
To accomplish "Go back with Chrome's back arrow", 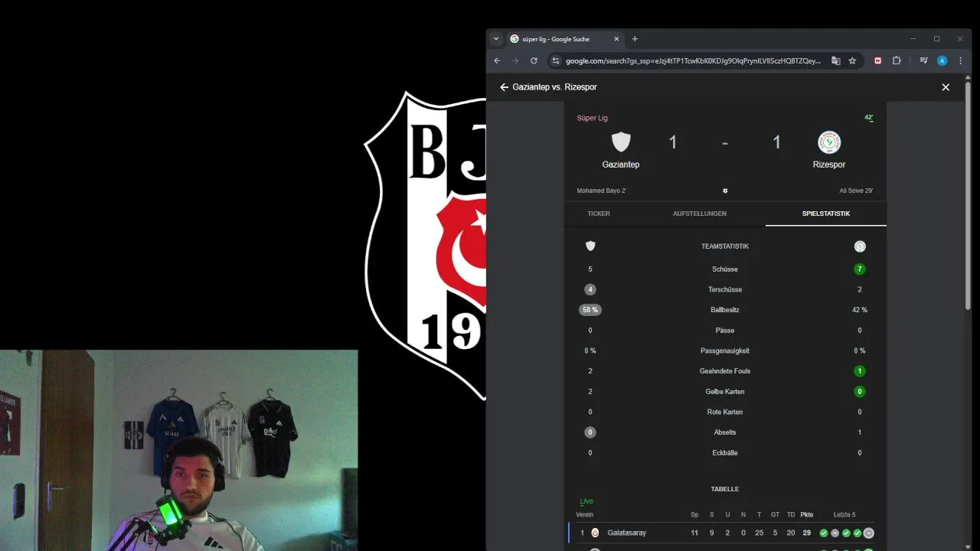I will pyautogui.click(x=497, y=60).
